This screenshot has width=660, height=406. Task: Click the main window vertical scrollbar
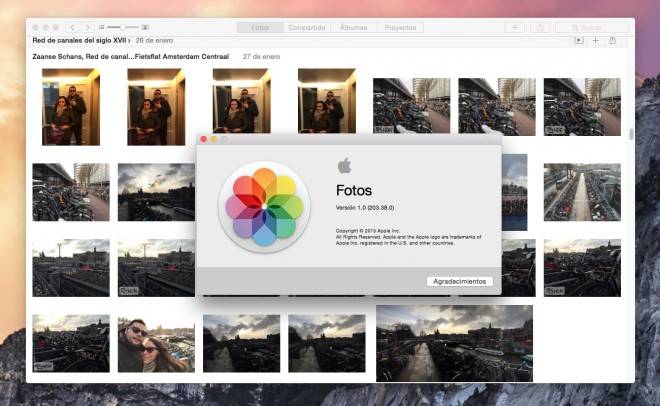point(631,135)
